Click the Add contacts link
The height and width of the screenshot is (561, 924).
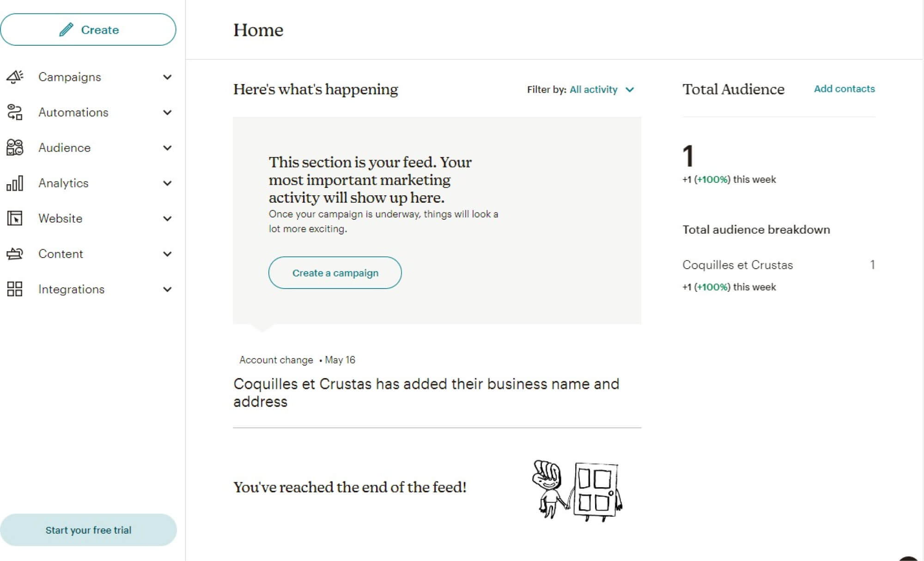[844, 89]
